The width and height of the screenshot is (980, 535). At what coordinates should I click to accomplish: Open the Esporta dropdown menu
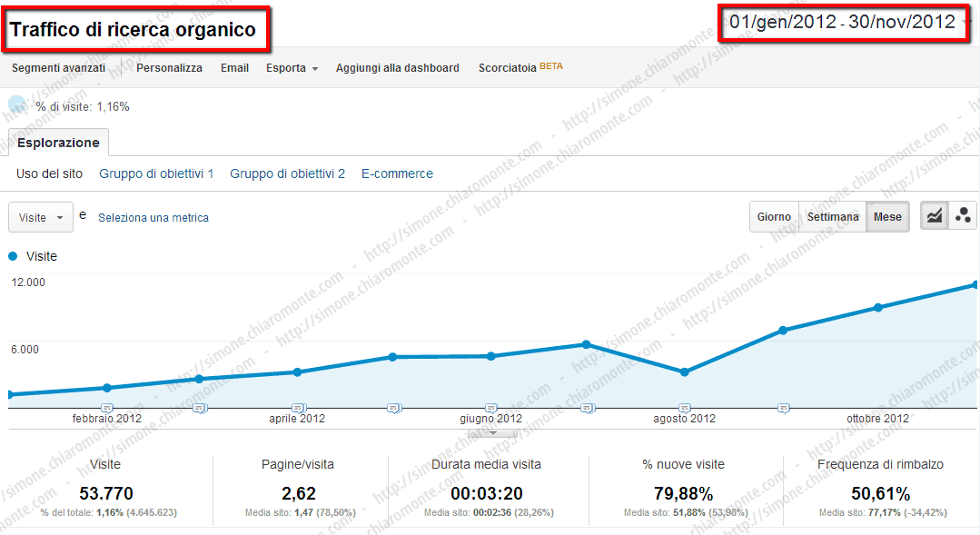(x=292, y=68)
